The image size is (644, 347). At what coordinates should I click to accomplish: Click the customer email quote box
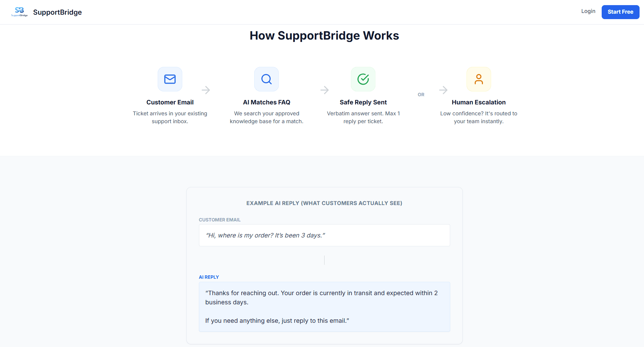(x=324, y=235)
